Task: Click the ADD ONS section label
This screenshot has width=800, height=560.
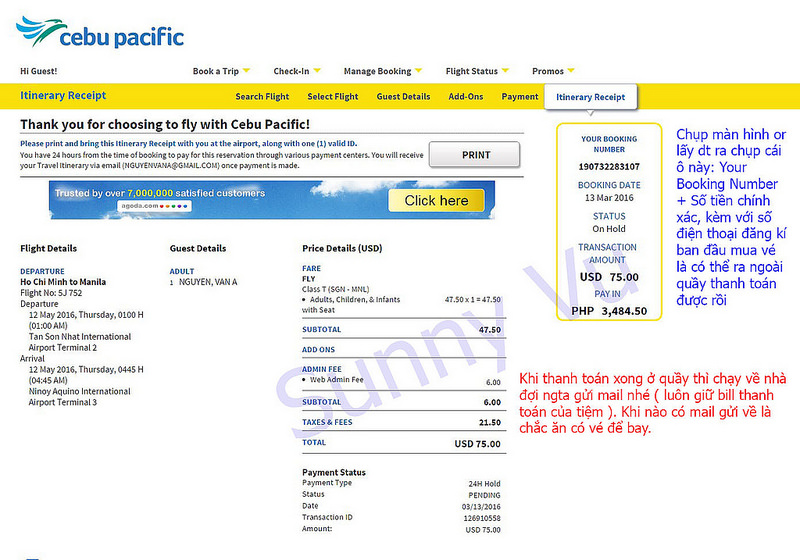Action: point(318,350)
